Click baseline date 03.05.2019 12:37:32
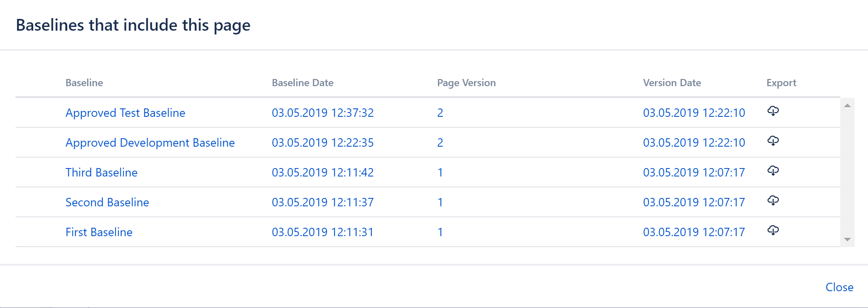This screenshot has width=868, height=308. (x=322, y=113)
